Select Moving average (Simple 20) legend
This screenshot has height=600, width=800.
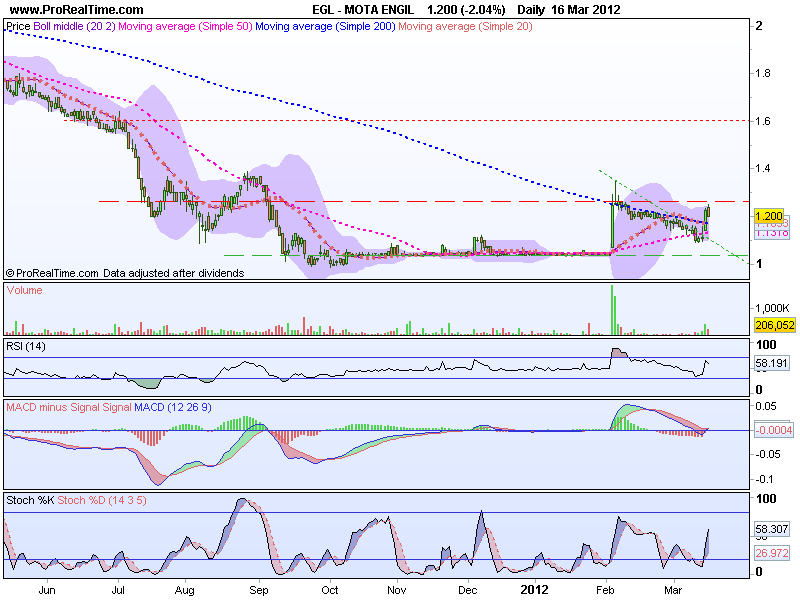pos(465,26)
